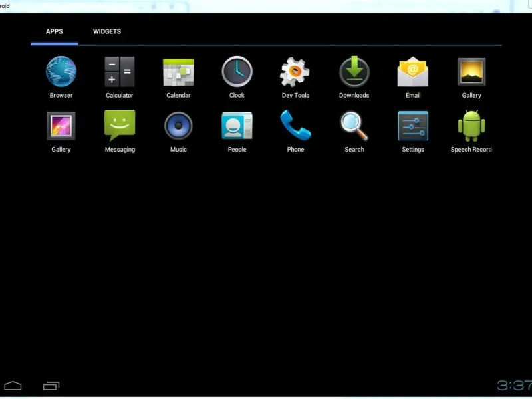Open the Browser app
This screenshot has height=399, width=532.
[61, 72]
